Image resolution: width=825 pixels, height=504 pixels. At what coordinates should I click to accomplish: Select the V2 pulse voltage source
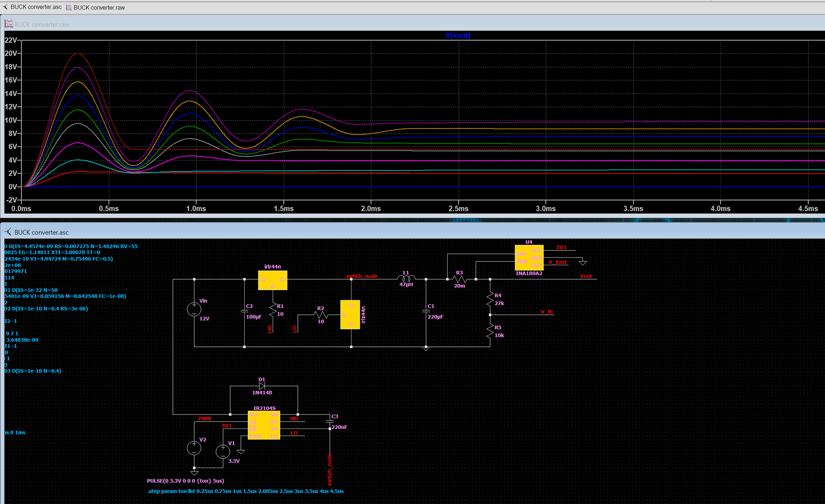coord(194,448)
